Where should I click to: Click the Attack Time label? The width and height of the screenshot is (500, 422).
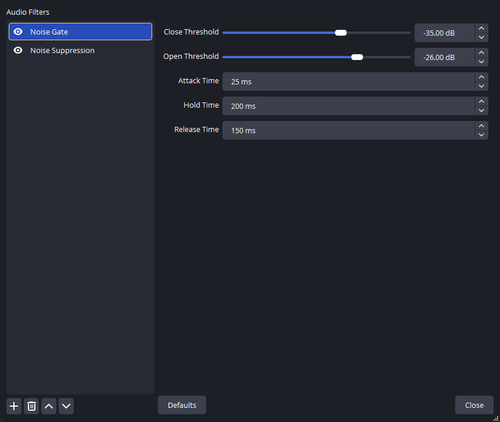pos(198,81)
